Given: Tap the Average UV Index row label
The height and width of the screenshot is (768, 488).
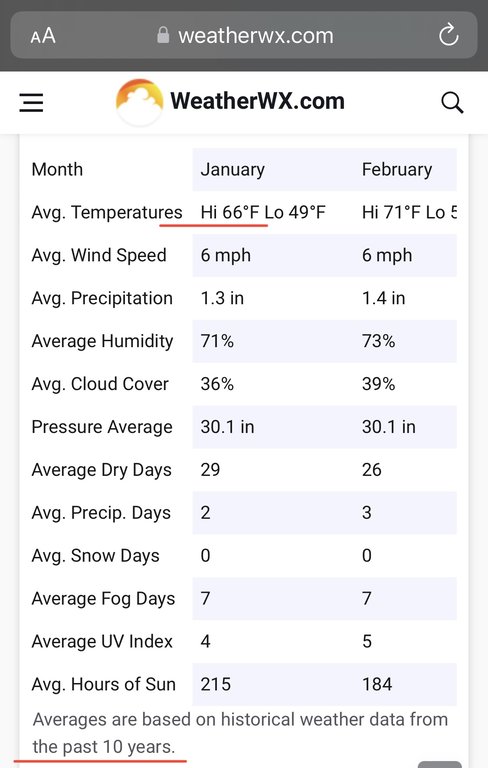Looking at the screenshot, I should pos(102,642).
